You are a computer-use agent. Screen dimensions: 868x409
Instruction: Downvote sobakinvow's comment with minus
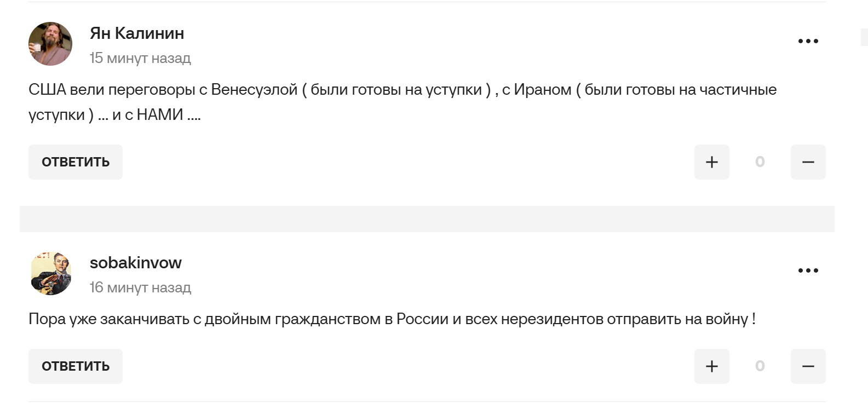click(x=808, y=366)
